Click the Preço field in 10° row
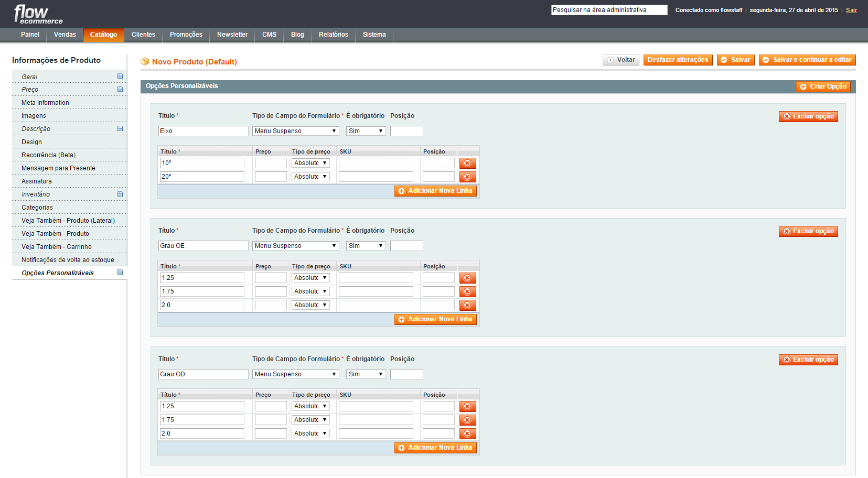Viewport: 868px width, 478px height. coord(271,163)
